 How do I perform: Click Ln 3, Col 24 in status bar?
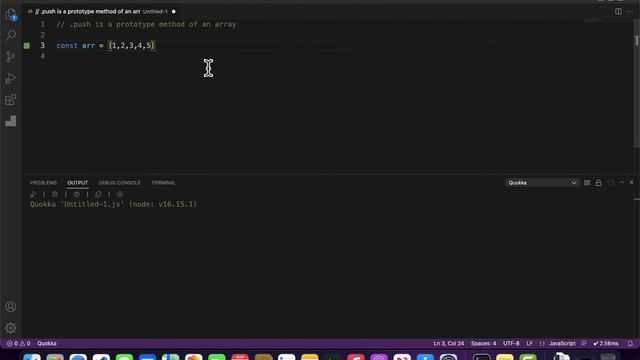[449, 344]
